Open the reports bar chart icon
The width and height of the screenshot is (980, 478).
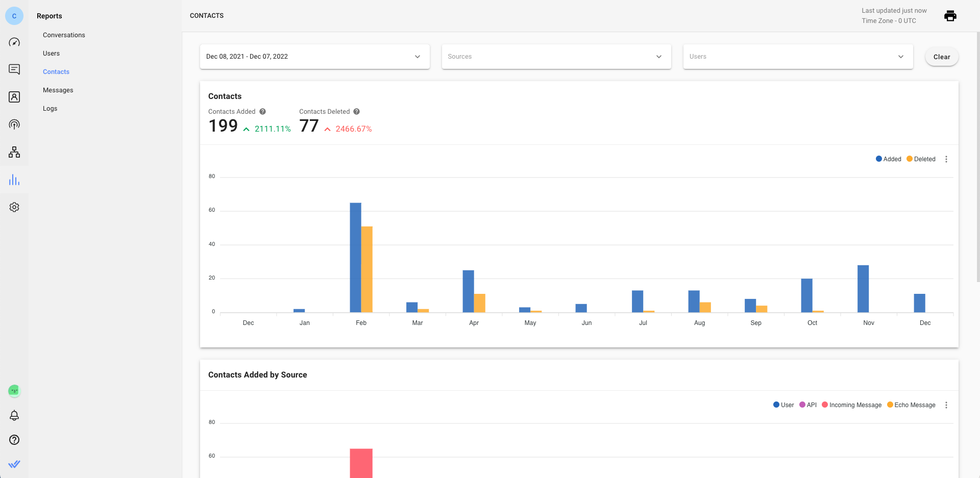(x=14, y=180)
